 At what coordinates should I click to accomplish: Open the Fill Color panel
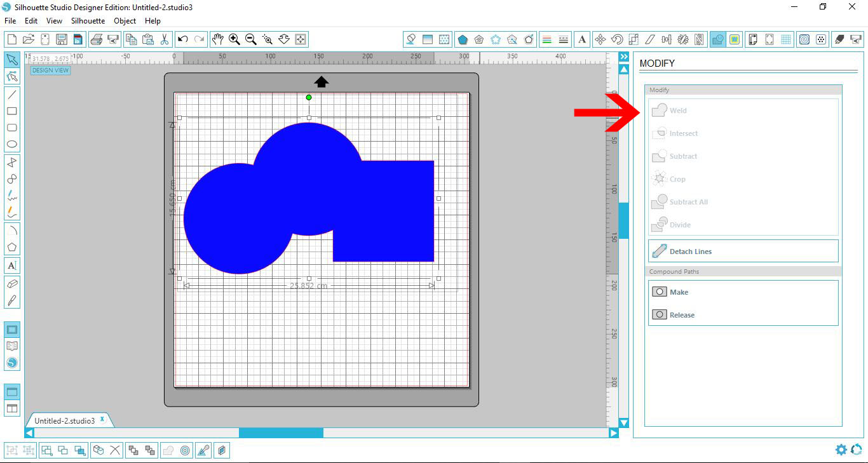coord(410,39)
